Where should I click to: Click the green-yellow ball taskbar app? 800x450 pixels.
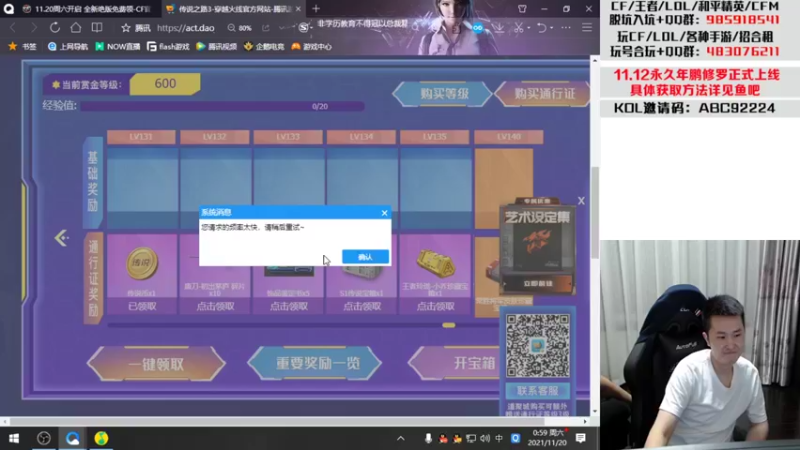101,438
